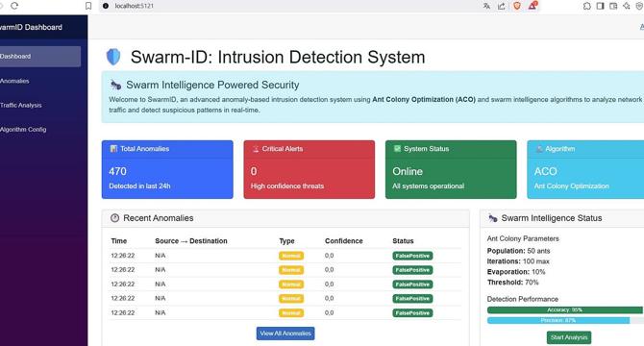The width and height of the screenshot is (644, 346).
Task: Click the last row's FalsePositive badge
Action: (412, 313)
